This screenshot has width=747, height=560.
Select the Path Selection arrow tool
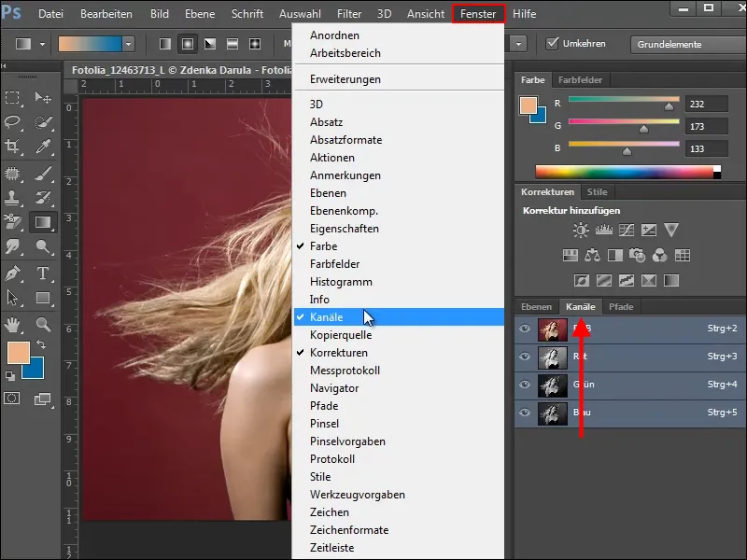(x=12, y=298)
